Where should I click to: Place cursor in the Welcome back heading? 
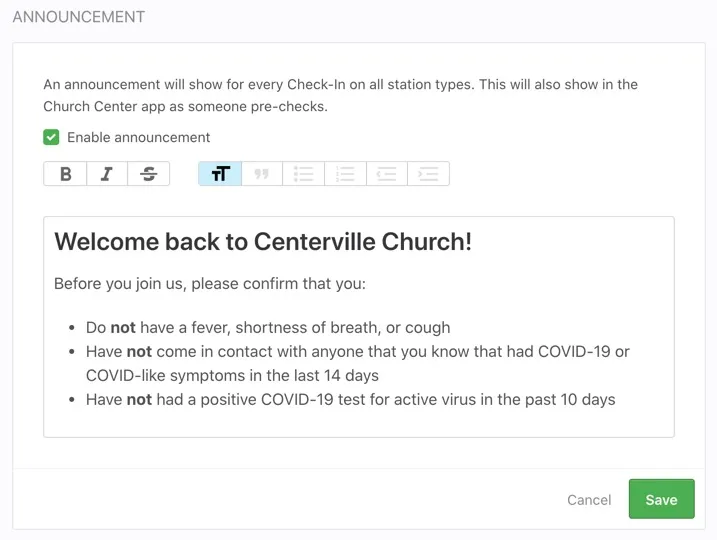262,241
